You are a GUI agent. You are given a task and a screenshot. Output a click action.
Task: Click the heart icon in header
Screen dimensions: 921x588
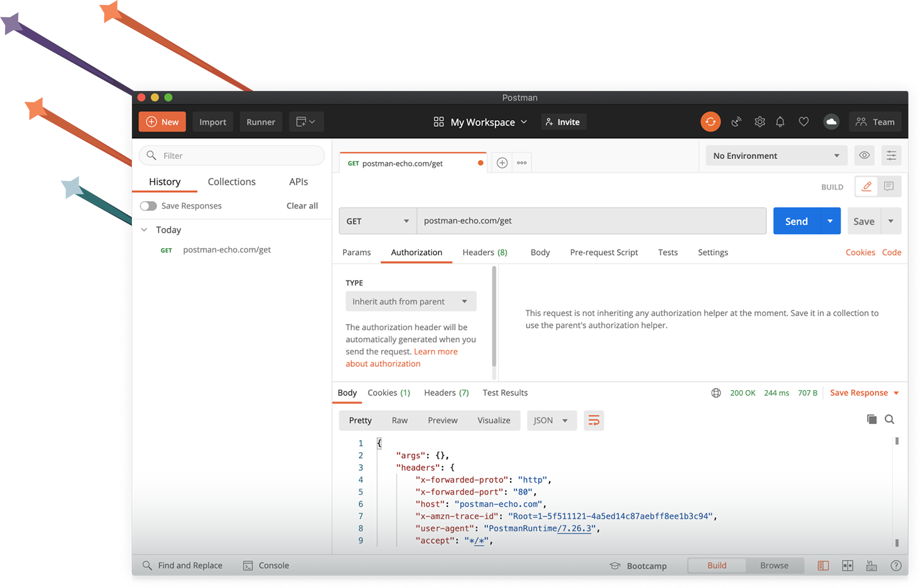(804, 122)
